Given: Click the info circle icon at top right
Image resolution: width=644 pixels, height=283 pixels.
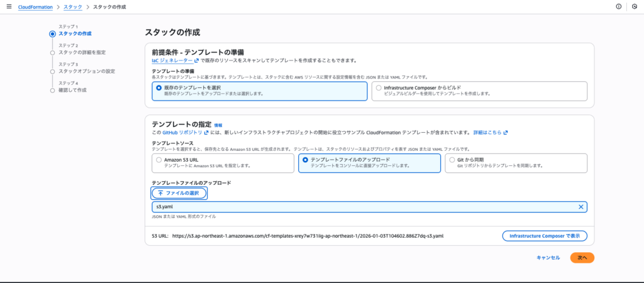Looking at the screenshot, I should coord(619,6).
